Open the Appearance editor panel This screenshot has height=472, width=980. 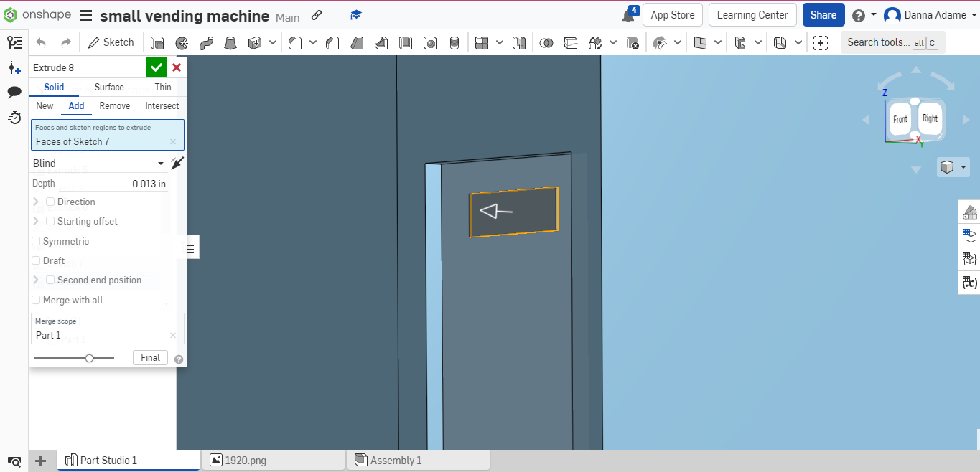969,212
